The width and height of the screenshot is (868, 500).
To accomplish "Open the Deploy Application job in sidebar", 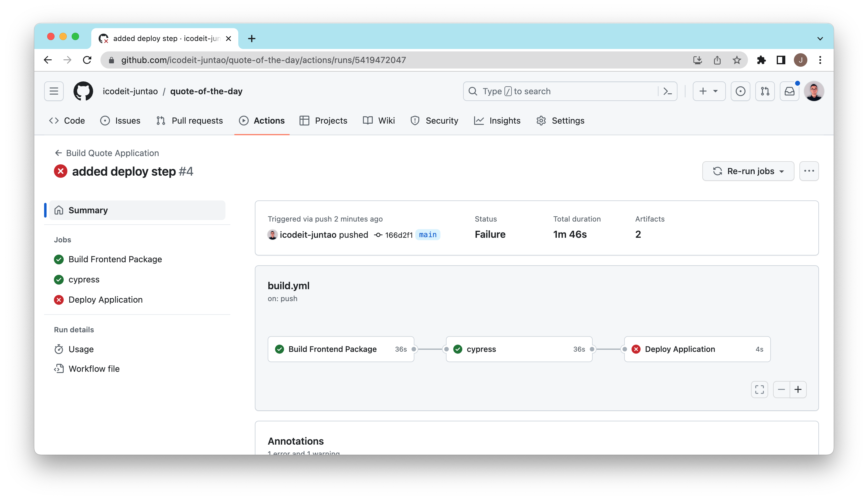I will coord(105,300).
